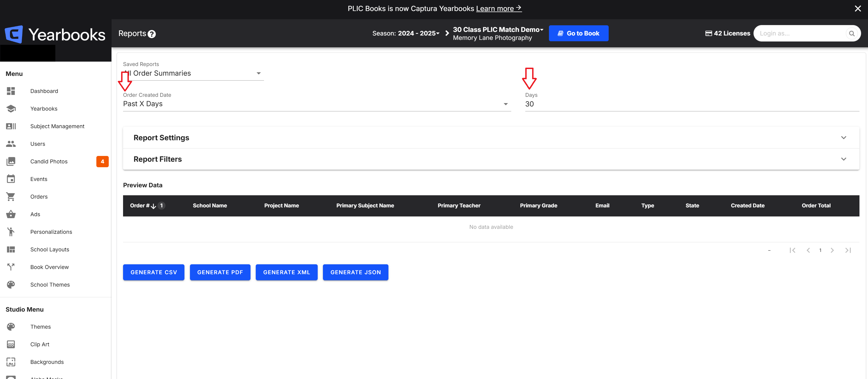
Task: Click the Yearbooks graduation cap icon
Action: tap(11, 109)
